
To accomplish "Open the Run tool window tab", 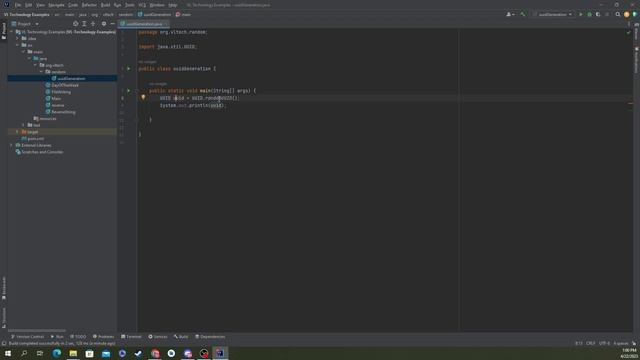I will 57,337.
